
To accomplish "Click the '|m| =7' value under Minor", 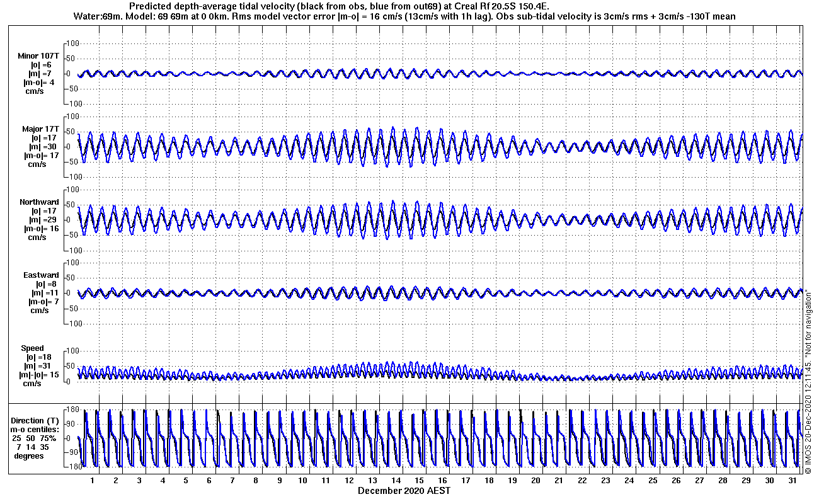I will point(42,74).
